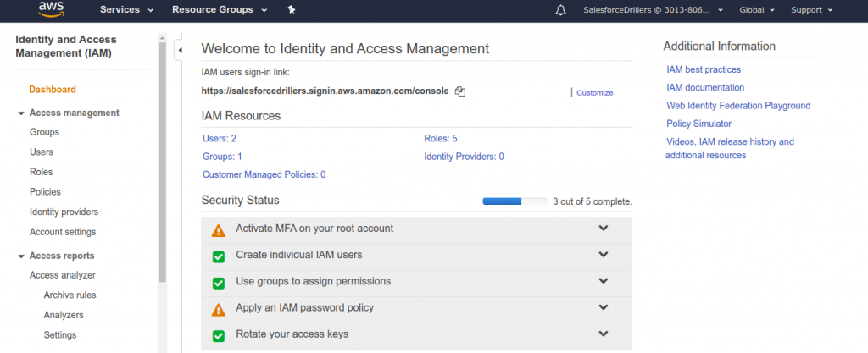
Task: Open Policies in the sidebar
Action: 46,191
